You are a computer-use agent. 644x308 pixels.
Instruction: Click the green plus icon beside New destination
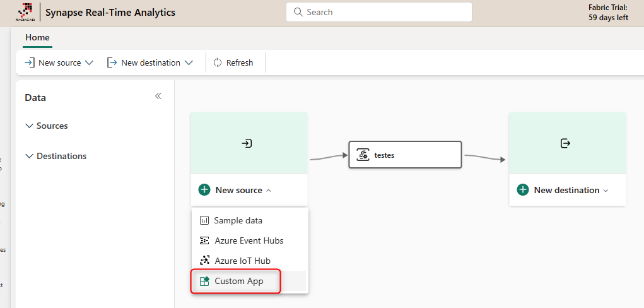(522, 190)
